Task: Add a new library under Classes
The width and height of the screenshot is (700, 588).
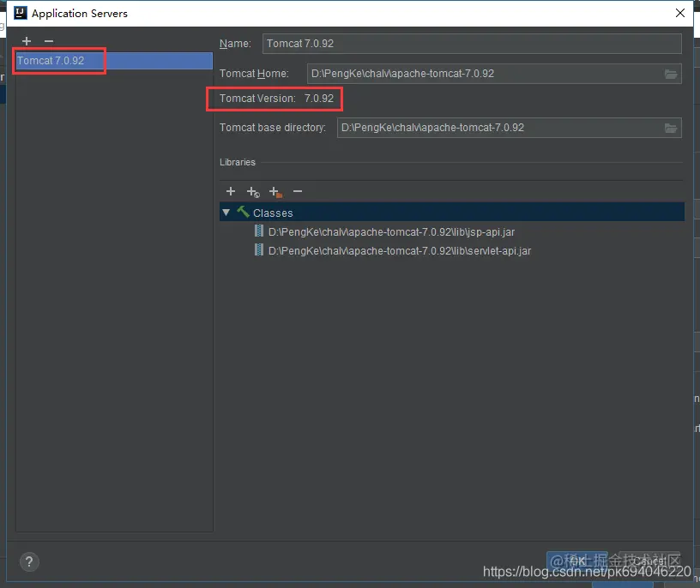Action: [x=230, y=191]
